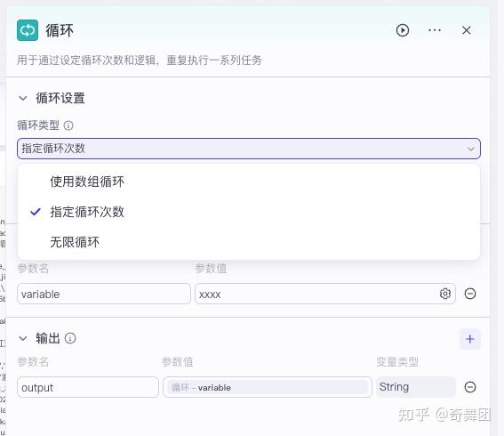Add a new output with plus button
This screenshot has height=436, width=504.
tap(470, 339)
